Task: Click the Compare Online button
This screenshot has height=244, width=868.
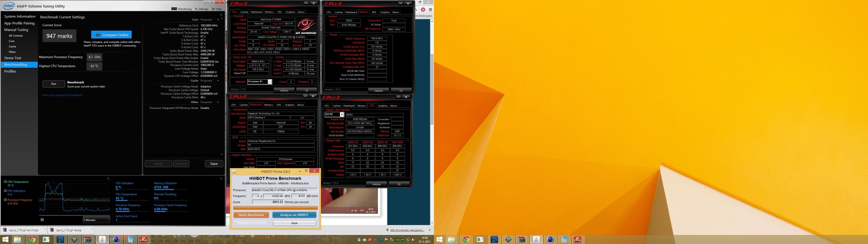Action: click(x=112, y=35)
